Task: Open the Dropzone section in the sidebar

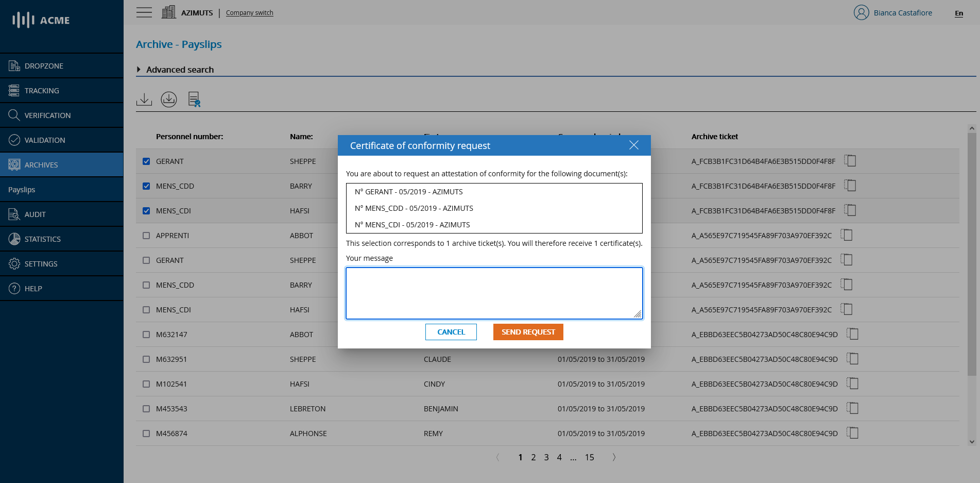Action: [x=44, y=65]
